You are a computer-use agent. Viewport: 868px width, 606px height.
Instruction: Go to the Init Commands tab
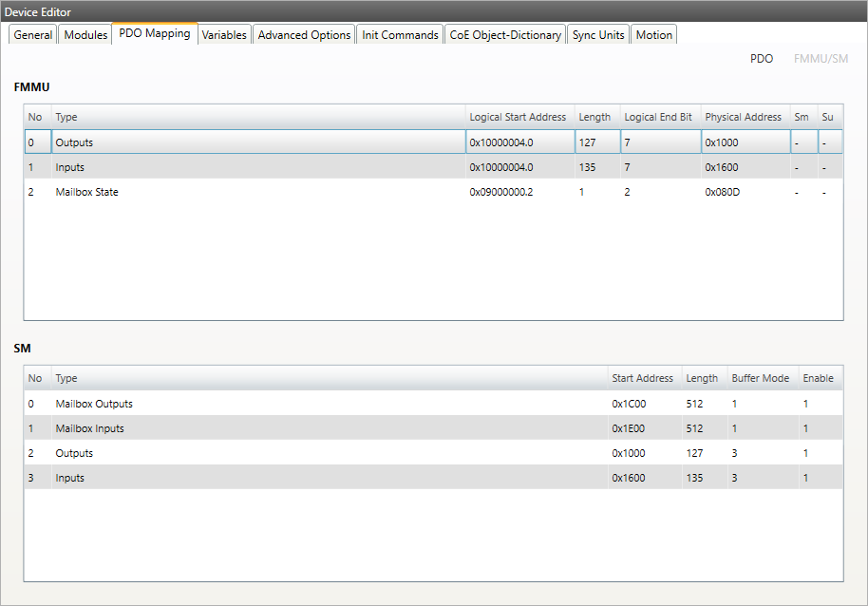pyautogui.click(x=400, y=35)
